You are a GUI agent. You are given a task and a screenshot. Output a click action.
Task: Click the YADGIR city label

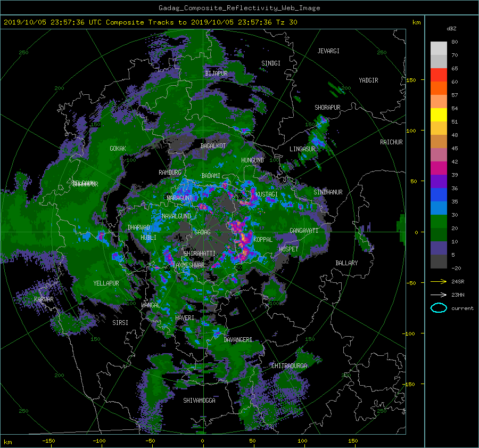pos(368,80)
